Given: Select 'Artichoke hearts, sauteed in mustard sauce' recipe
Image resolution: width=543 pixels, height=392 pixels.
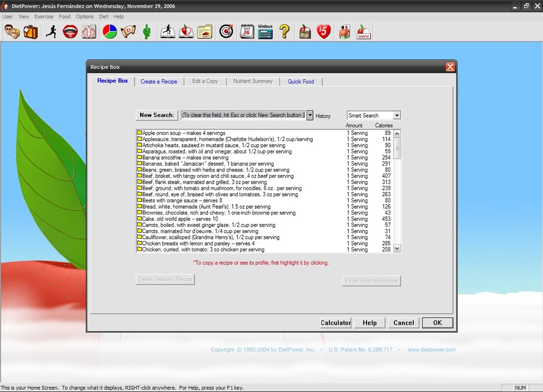Looking at the screenshot, I should [265, 145].
